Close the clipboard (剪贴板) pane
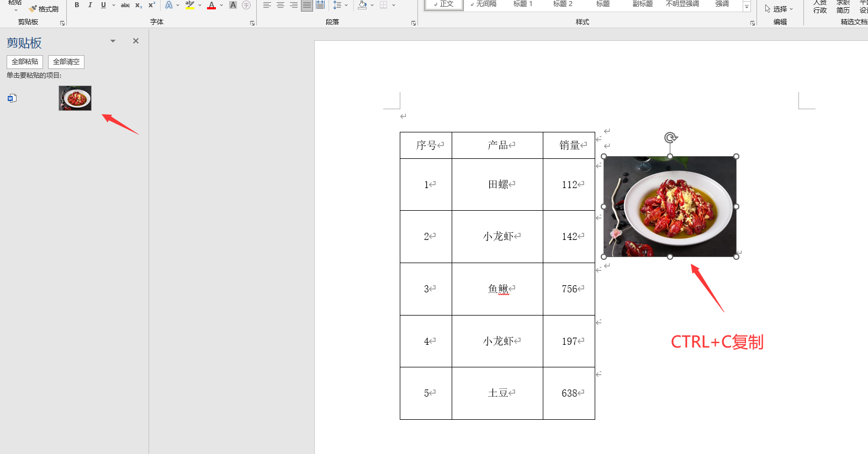This screenshot has width=868, height=454. [x=136, y=41]
